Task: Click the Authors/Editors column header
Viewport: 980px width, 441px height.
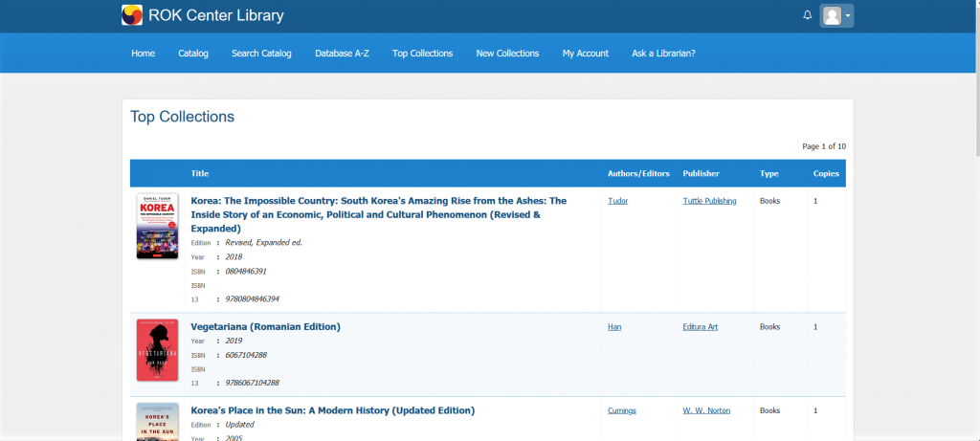Action: point(638,174)
